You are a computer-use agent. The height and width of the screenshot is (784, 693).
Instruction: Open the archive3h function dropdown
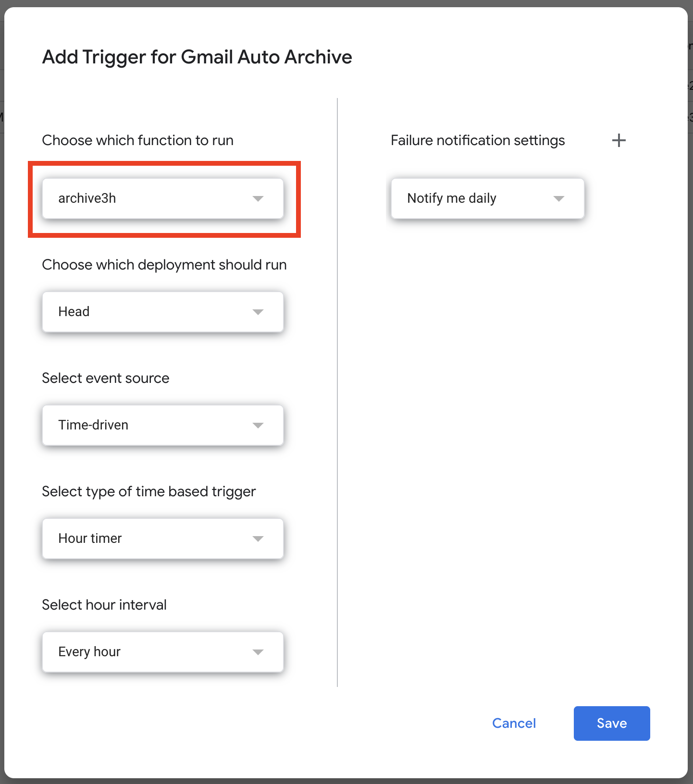pos(163,198)
